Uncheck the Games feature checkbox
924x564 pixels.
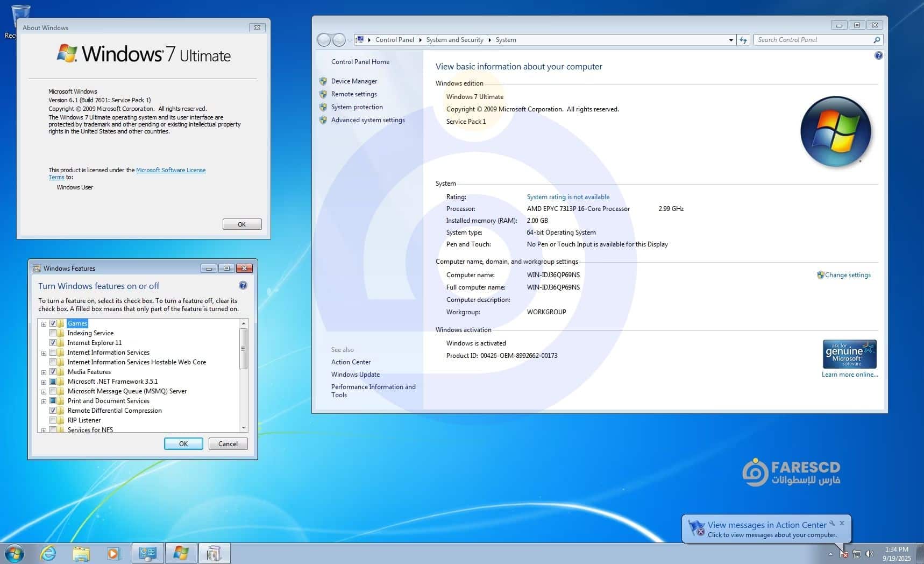coord(53,323)
